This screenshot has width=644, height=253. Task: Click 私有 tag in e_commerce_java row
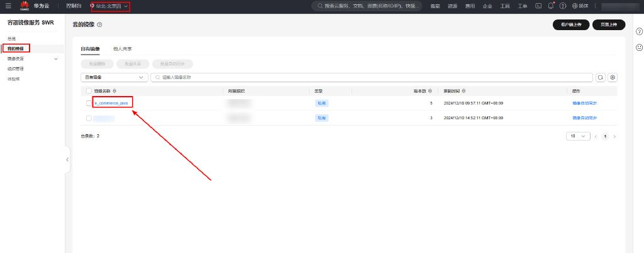(321, 104)
